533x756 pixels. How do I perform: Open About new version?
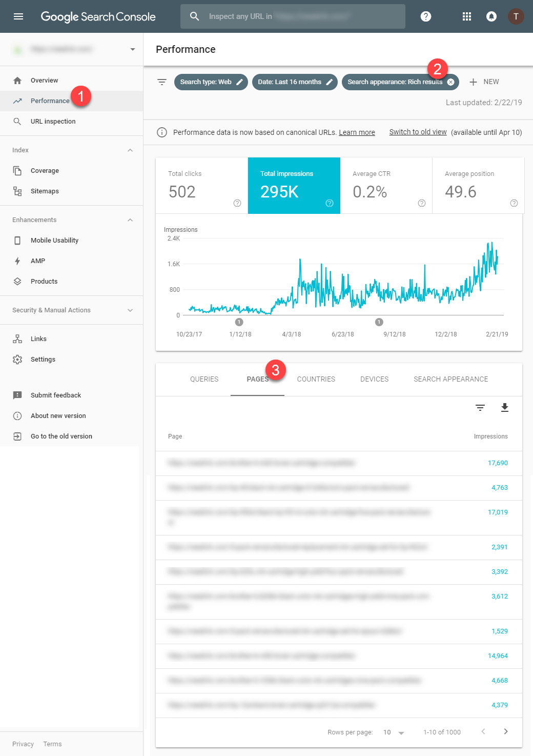point(71,416)
